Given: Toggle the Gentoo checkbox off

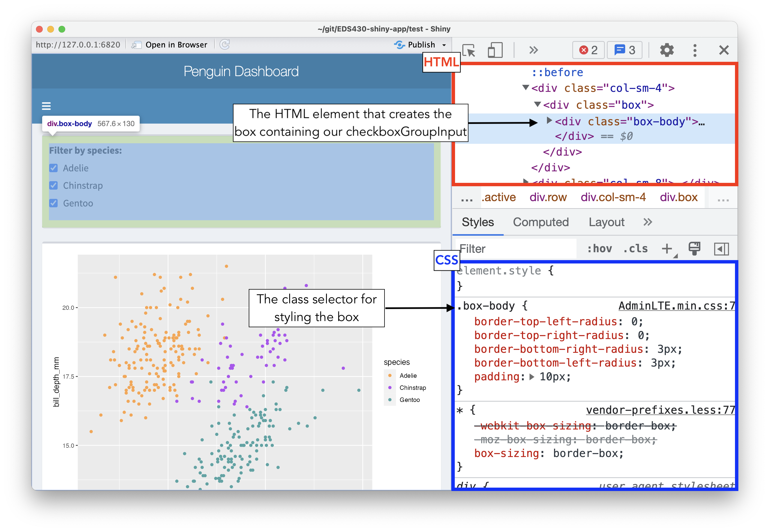Looking at the screenshot, I should [x=54, y=203].
